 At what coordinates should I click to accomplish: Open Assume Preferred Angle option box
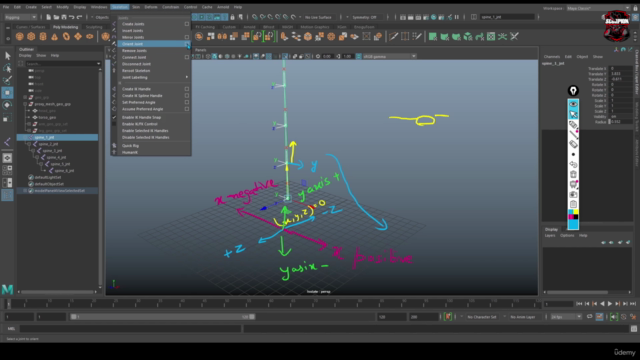tap(187, 109)
